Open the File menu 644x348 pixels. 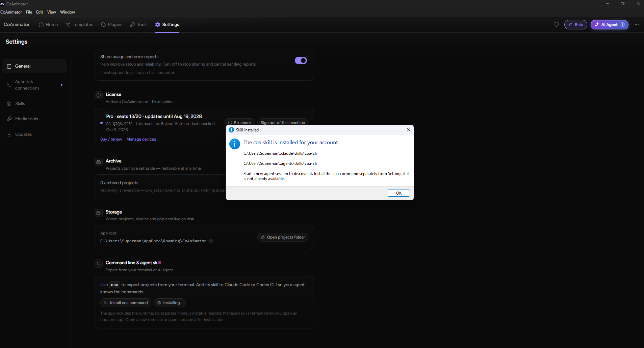coord(29,12)
